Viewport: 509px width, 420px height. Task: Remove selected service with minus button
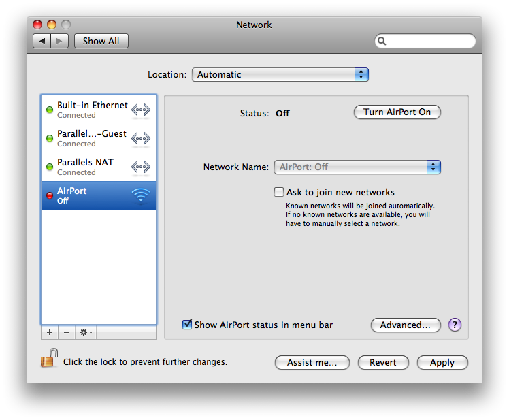tap(67, 332)
